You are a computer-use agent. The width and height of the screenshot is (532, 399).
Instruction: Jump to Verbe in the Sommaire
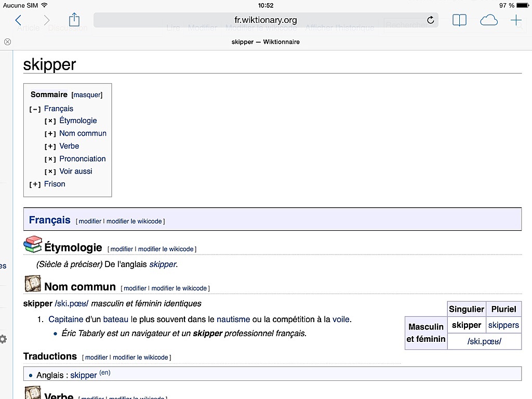point(69,146)
